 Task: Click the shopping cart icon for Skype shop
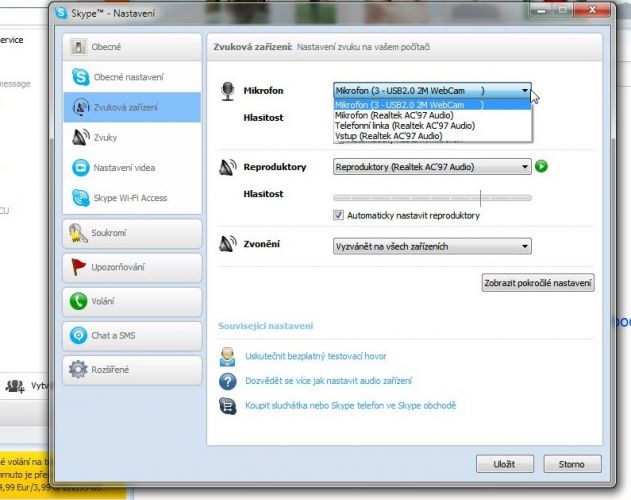(x=227, y=406)
